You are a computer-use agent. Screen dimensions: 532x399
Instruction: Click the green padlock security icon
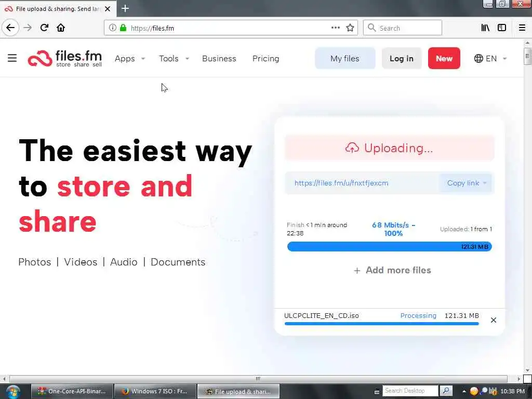tap(123, 28)
